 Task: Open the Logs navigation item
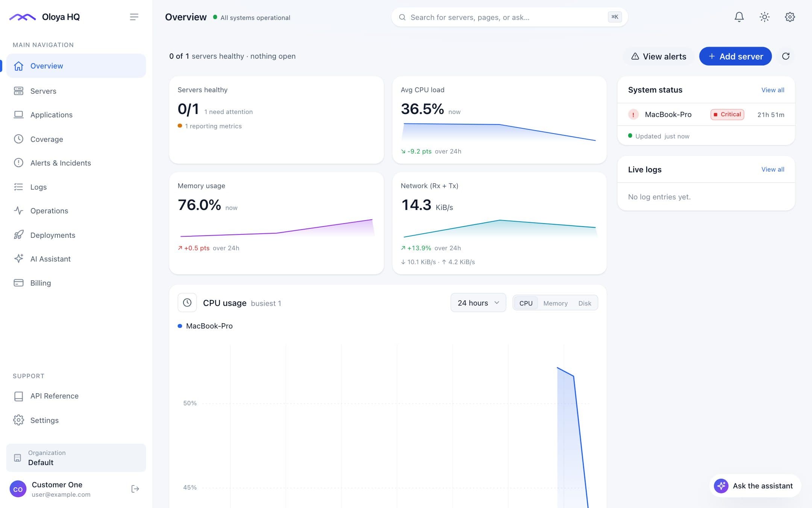pyautogui.click(x=76, y=187)
